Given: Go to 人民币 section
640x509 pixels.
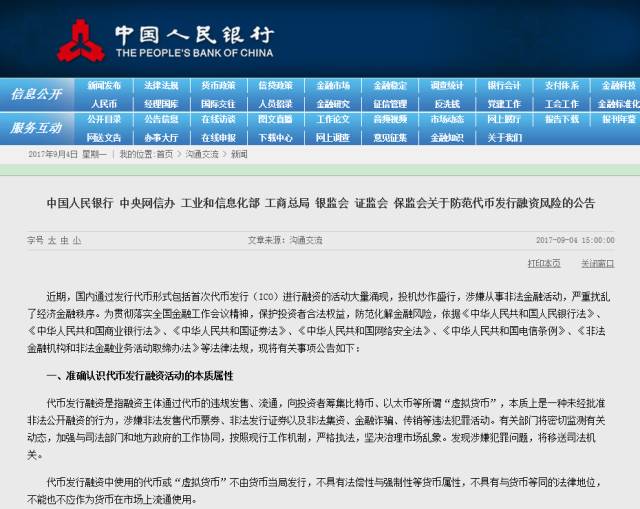Looking at the screenshot, I should pyautogui.click(x=104, y=104).
